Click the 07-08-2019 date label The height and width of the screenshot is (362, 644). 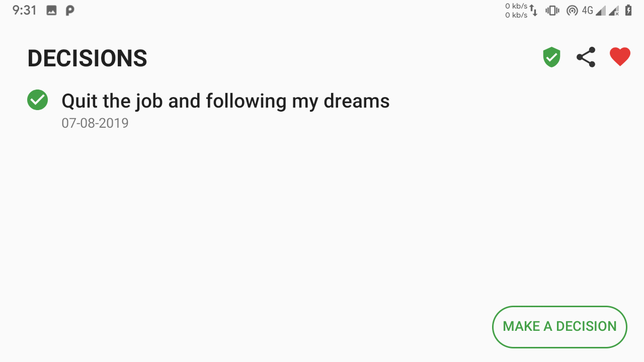(95, 123)
